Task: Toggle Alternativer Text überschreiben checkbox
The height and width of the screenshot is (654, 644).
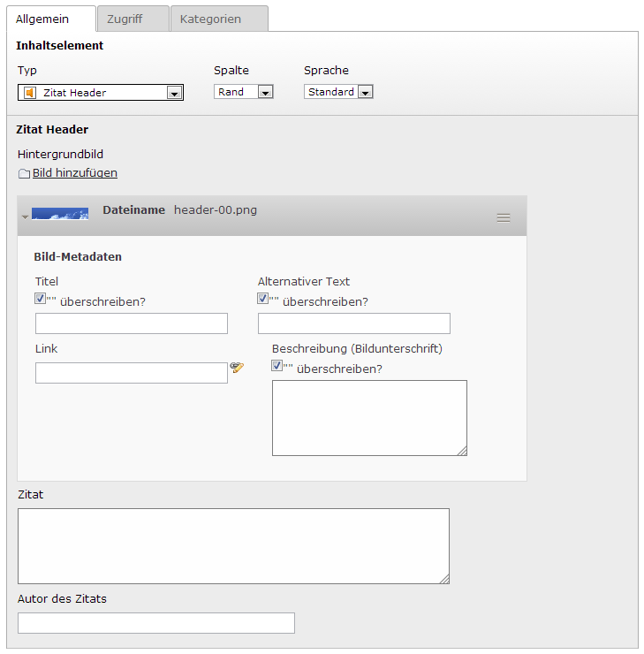Action: 263,299
